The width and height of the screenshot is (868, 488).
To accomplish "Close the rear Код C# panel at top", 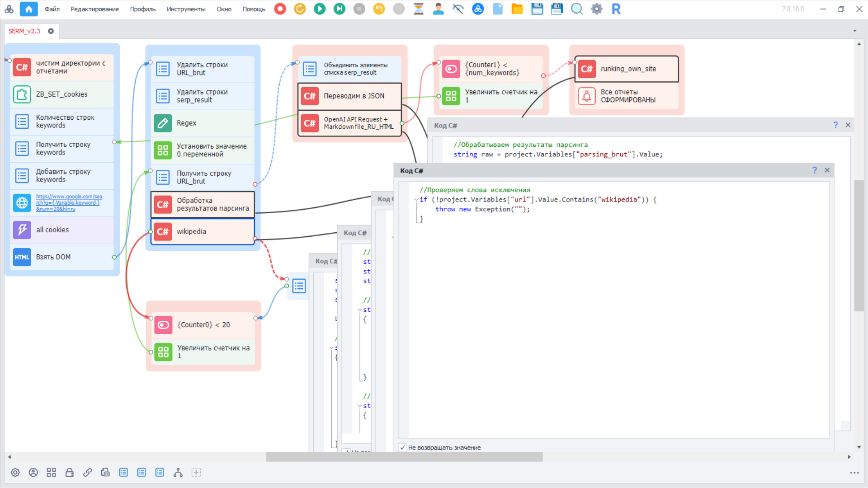I will tap(848, 125).
